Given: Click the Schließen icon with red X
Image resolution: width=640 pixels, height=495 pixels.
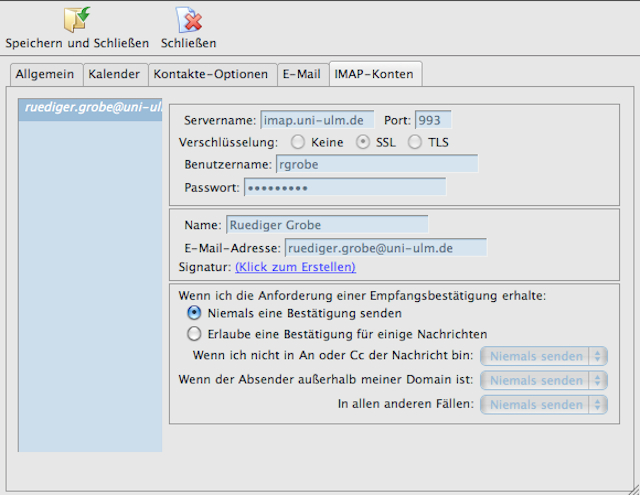Looking at the screenshot, I should pyautogui.click(x=189, y=20).
